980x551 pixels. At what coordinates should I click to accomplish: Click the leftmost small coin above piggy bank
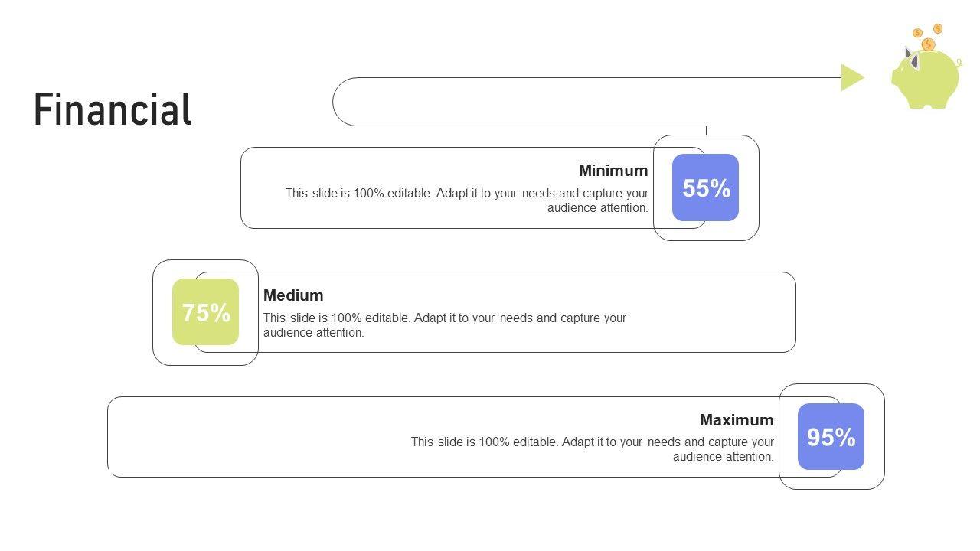click(x=917, y=34)
